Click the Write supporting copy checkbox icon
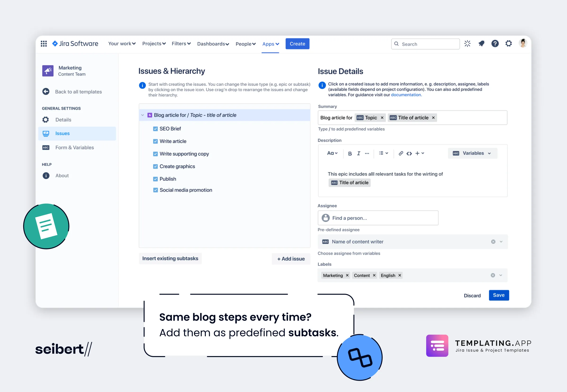 155,154
